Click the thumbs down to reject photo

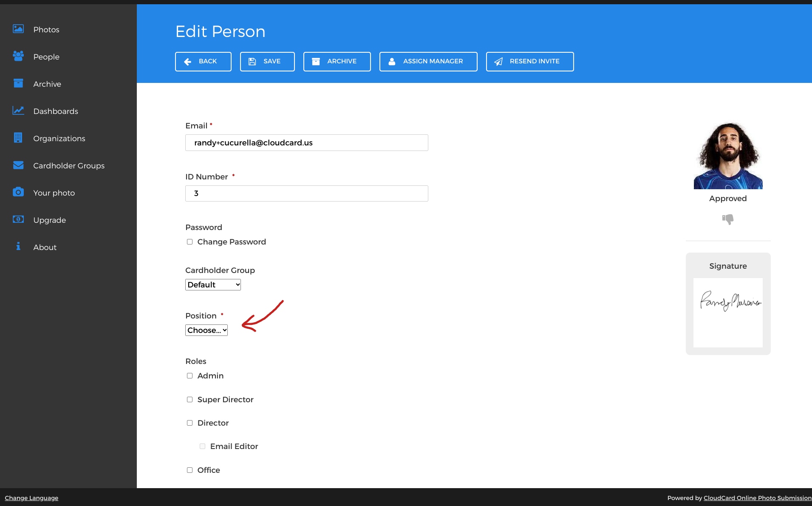pos(727,219)
